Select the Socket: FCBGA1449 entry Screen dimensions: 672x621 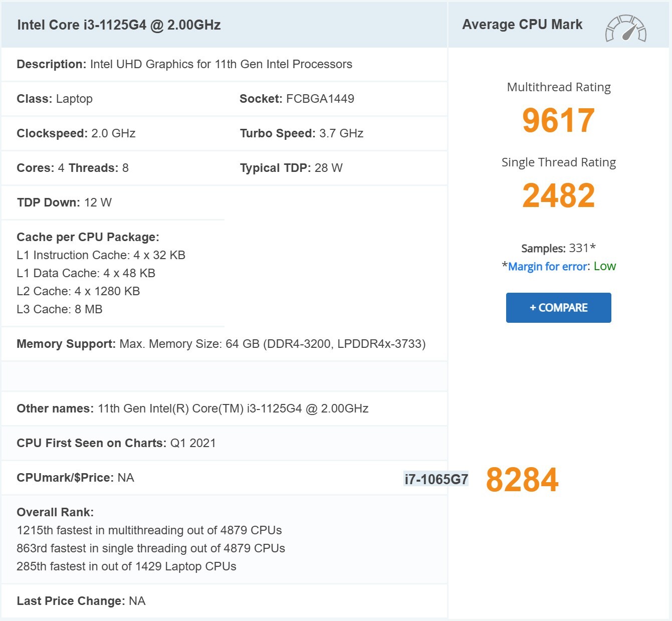(x=297, y=99)
